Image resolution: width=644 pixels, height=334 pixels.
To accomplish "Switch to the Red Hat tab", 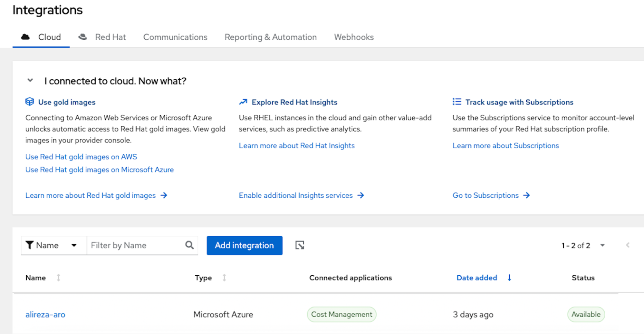I will point(102,37).
